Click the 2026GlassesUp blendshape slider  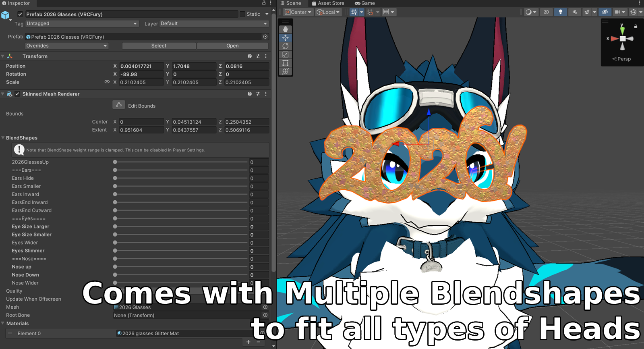point(181,162)
